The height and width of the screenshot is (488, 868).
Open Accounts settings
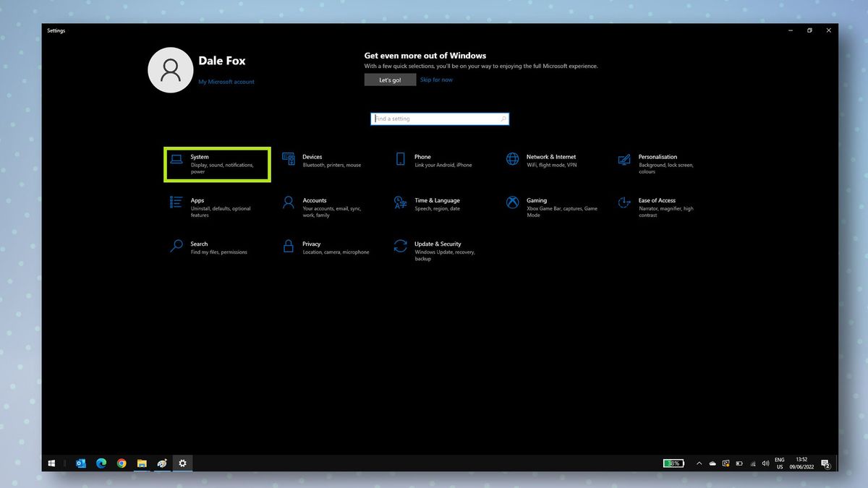pos(320,205)
